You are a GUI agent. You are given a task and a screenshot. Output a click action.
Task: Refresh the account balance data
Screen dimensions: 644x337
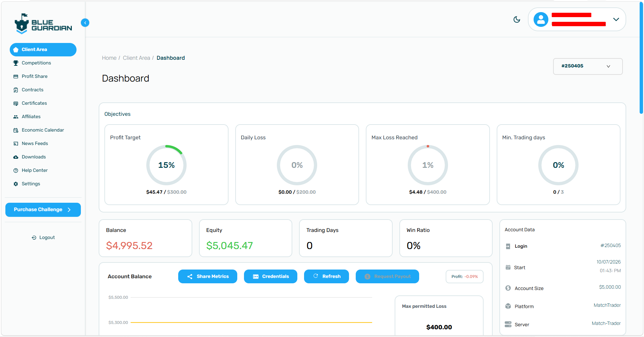tap(326, 277)
